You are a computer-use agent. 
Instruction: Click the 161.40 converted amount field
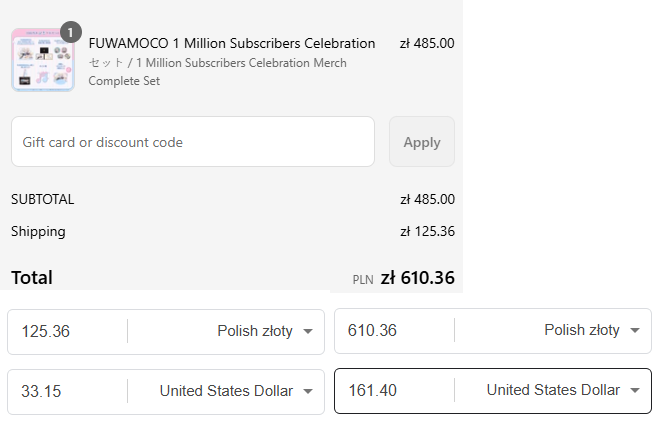(x=395, y=391)
